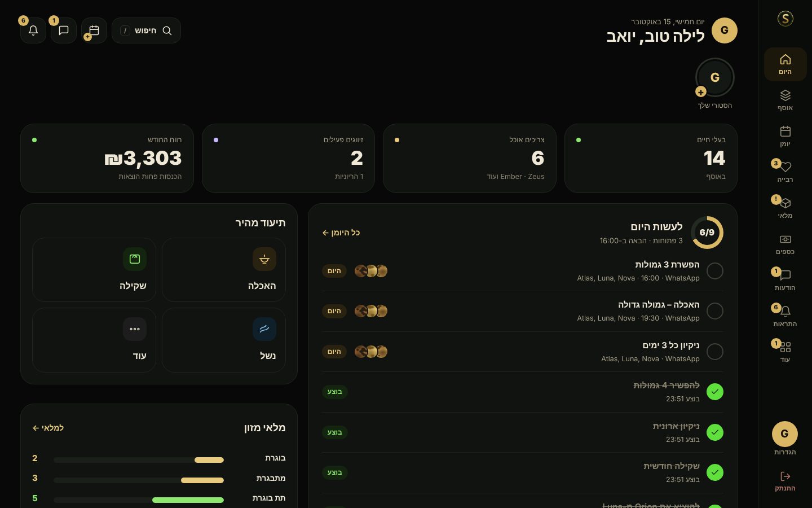Click the S logo in the sidebar
The height and width of the screenshot is (508, 812).
coord(785,19)
